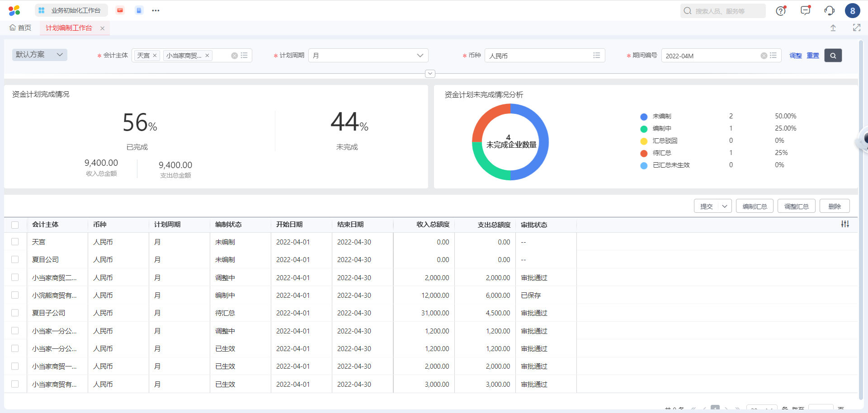Click the upload arrow icon below the avatar

pyautogui.click(x=833, y=28)
